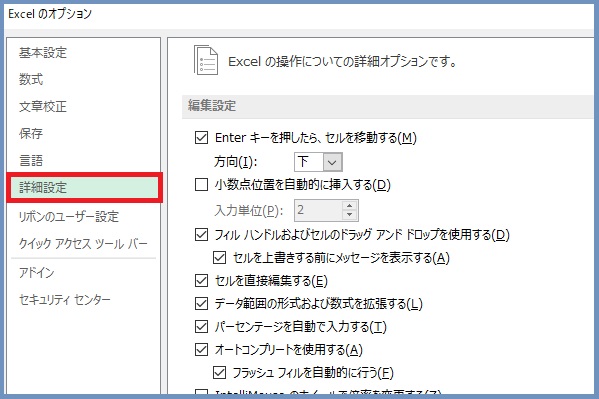
Task: Decrease 入力単位 with the down spinner arrow
Action: point(349,215)
